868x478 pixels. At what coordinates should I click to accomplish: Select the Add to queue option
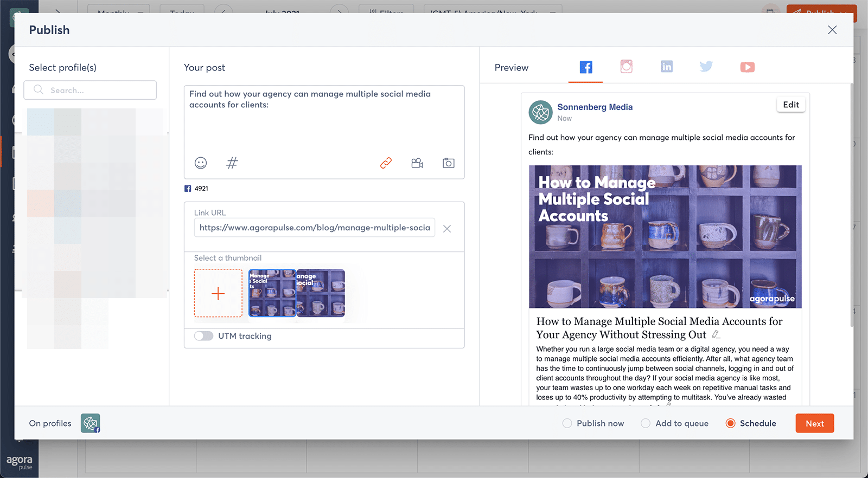[675, 423]
